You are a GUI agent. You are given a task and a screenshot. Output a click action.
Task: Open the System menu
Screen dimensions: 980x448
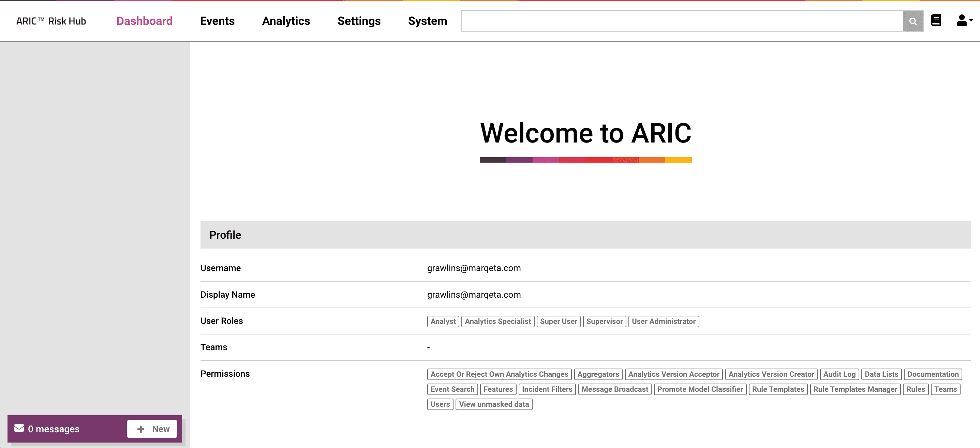pyautogui.click(x=428, y=21)
